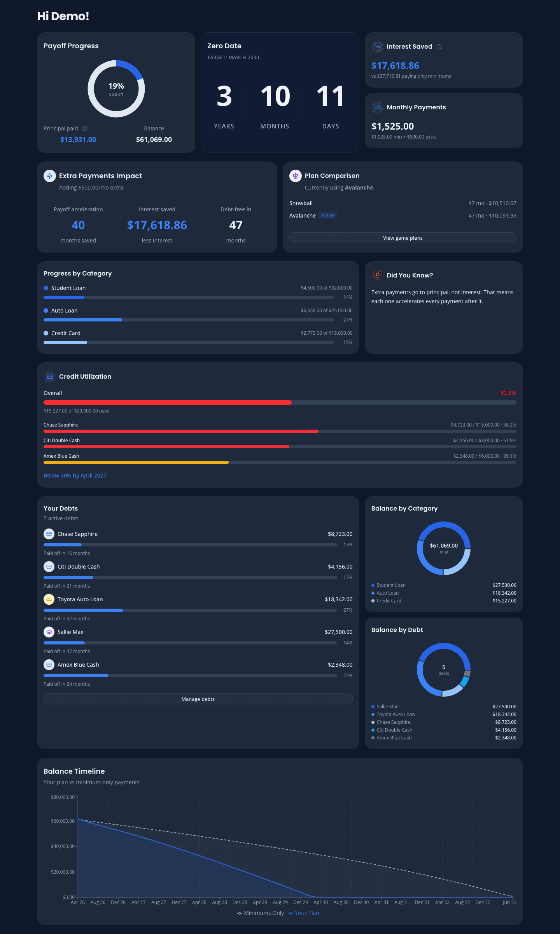Image resolution: width=560 pixels, height=934 pixels.
Task: Click the Citi Double Cash card icon
Action: click(49, 567)
